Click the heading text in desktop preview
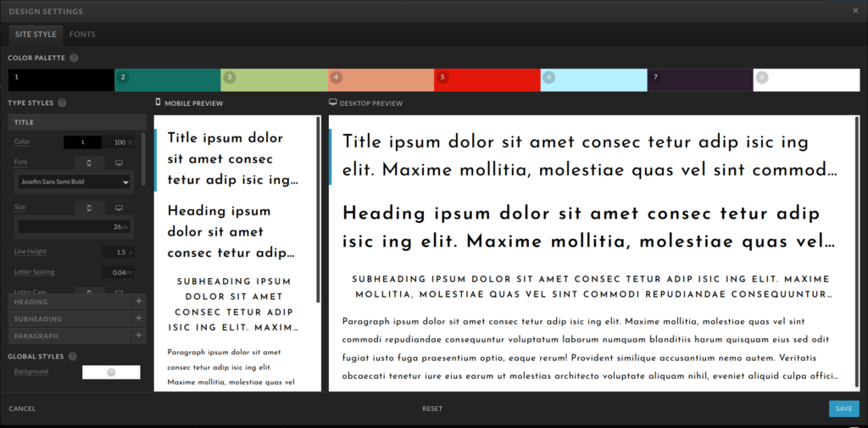Viewport: 868px width, 428px height. (x=588, y=228)
